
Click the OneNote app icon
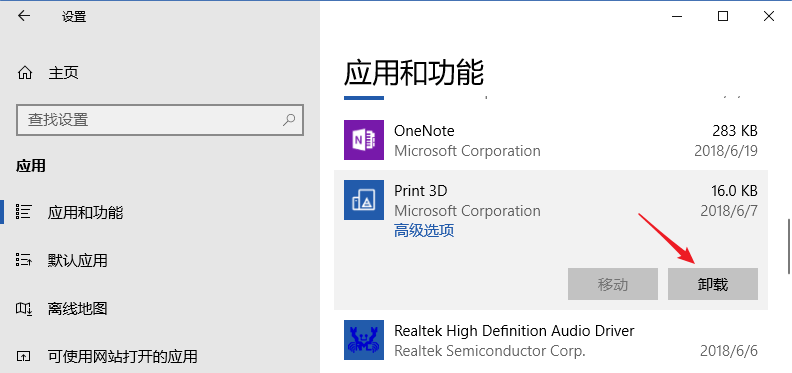point(364,140)
